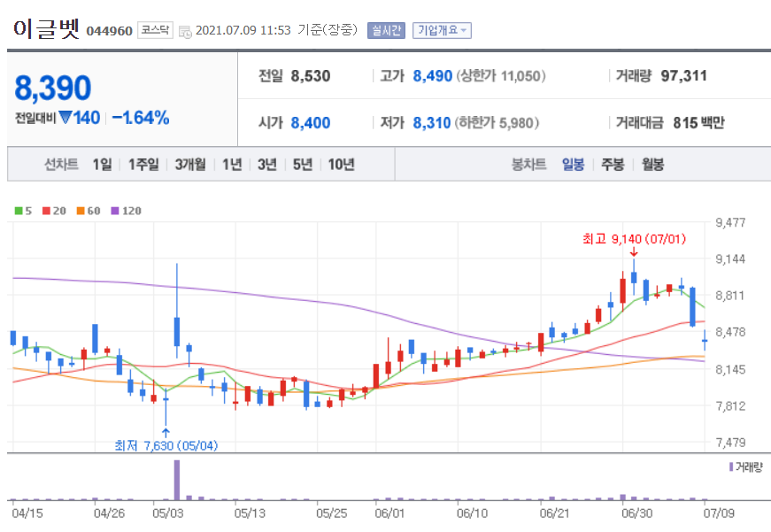Click the 거래대금 value 815 백만
Viewport: 771px width, 532px height.
click(x=698, y=122)
